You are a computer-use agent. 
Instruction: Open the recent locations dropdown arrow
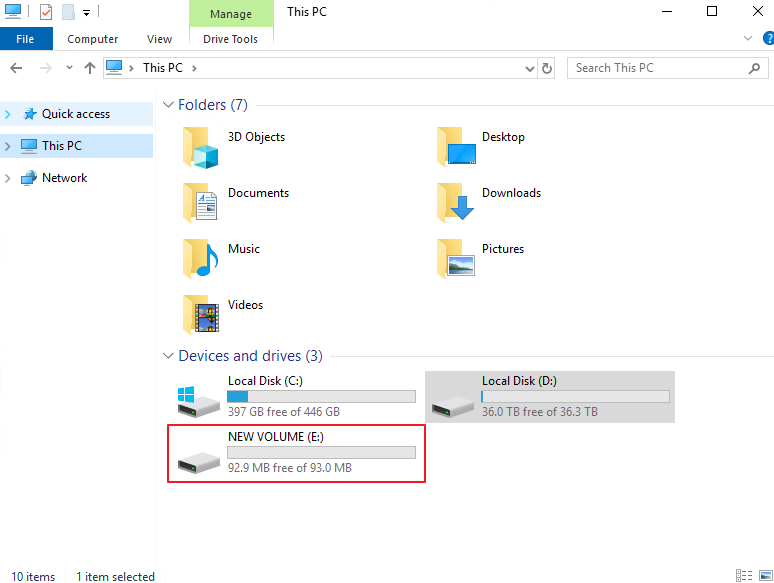pyautogui.click(x=69, y=68)
